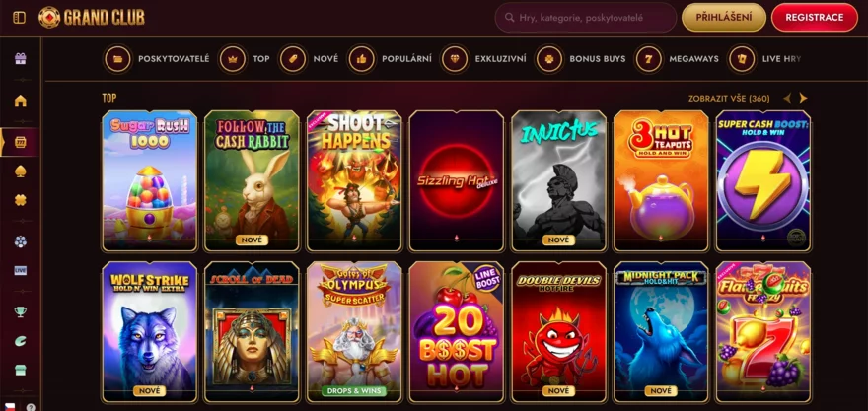This screenshot has height=411, width=868.
Task: Open the shop store sidebar icon
Action: [x=21, y=370]
